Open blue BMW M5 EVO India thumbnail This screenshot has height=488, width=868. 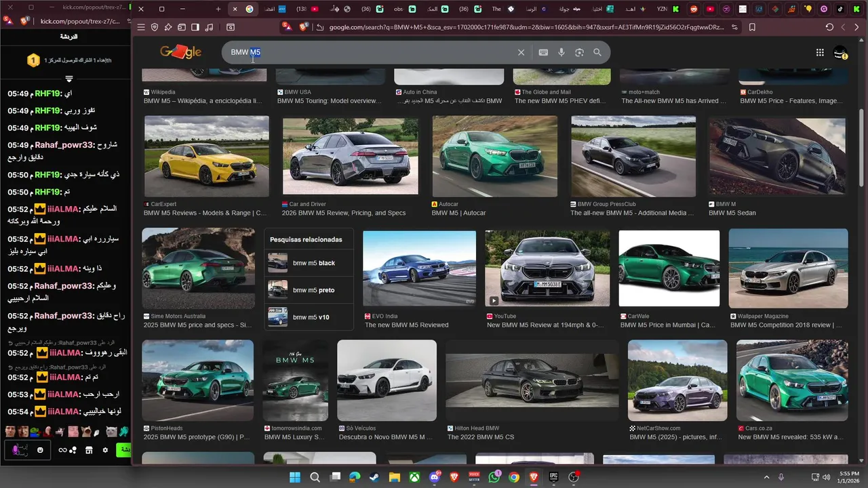point(420,268)
